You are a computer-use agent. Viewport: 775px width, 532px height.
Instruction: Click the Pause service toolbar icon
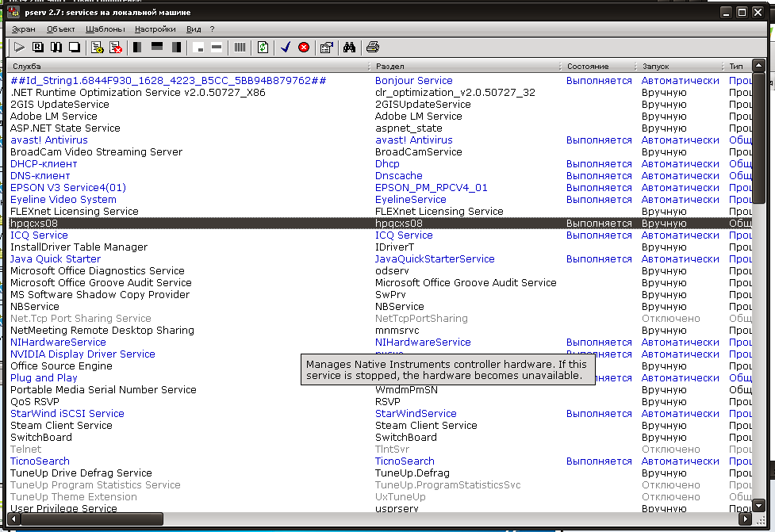tap(56, 48)
